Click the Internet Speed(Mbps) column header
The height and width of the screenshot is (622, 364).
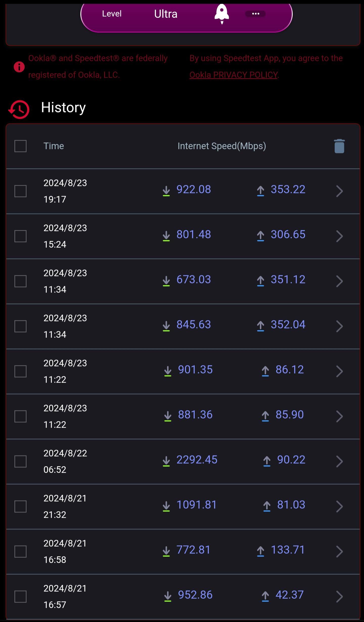point(222,146)
